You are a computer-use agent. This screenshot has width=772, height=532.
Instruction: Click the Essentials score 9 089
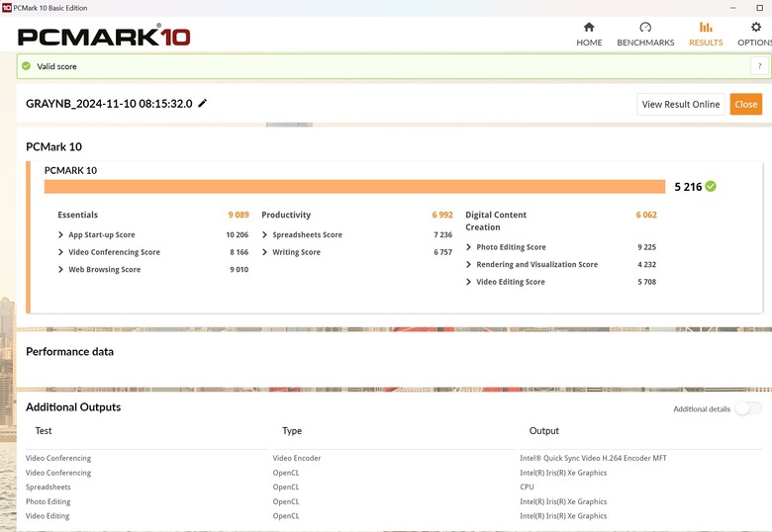pyautogui.click(x=239, y=215)
